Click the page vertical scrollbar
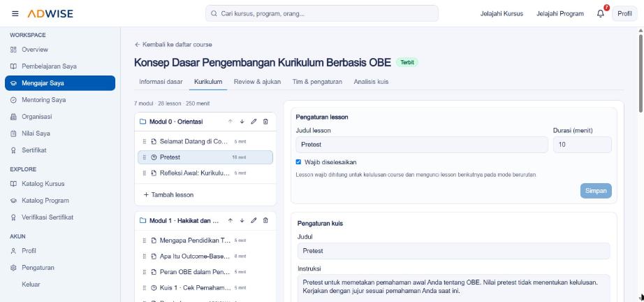This screenshot has width=644, height=302. pyautogui.click(x=641, y=74)
